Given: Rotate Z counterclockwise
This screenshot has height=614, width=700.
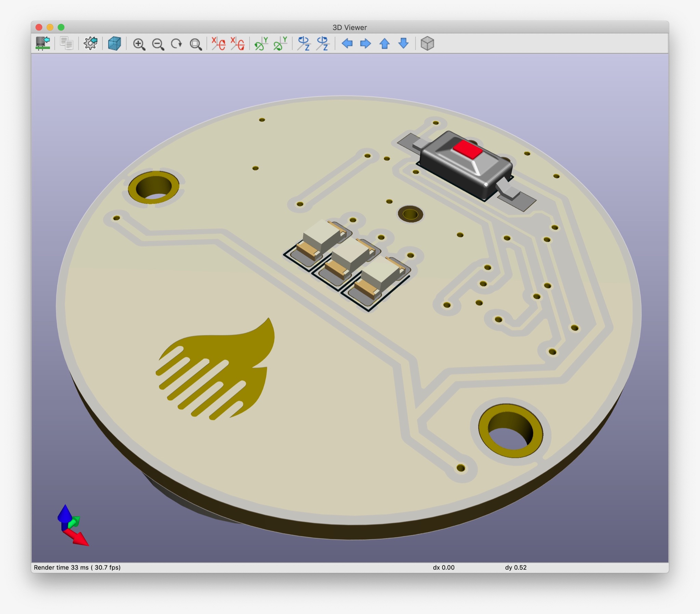Looking at the screenshot, I should 323,43.
